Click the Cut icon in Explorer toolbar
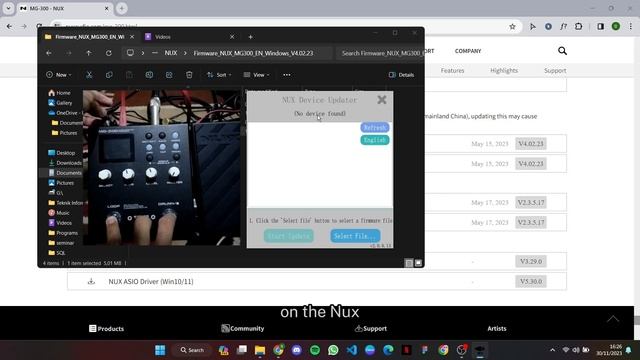Viewport: 640px width, 360px height. pos(89,75)
